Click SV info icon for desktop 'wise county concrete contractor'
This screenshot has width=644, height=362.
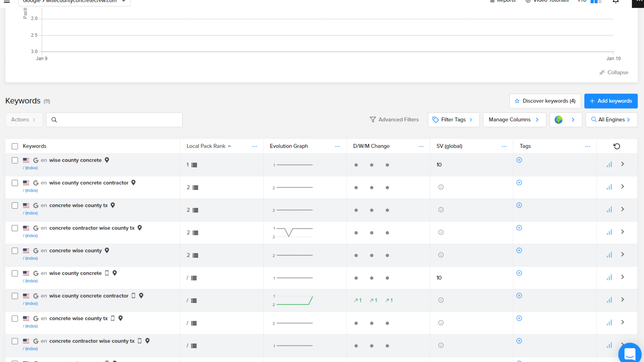click(441, 187)
